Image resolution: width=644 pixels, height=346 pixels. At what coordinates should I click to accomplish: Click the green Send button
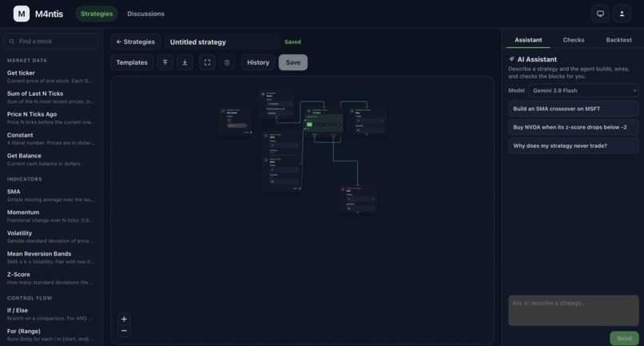click(624, 338)
